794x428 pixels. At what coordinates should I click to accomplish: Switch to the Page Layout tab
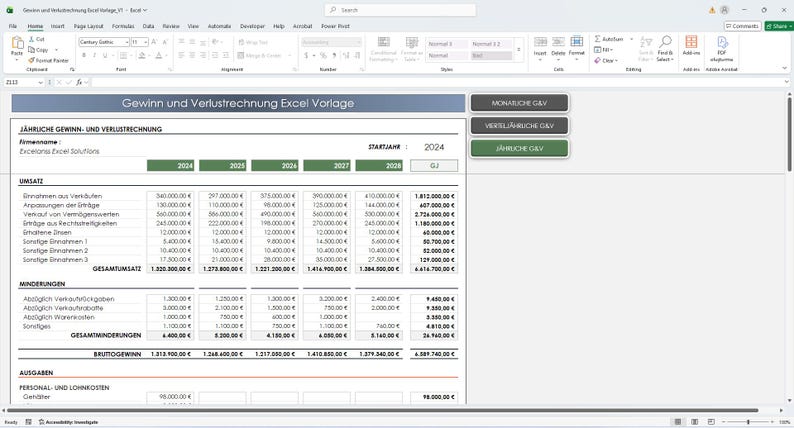coord(88,26)
